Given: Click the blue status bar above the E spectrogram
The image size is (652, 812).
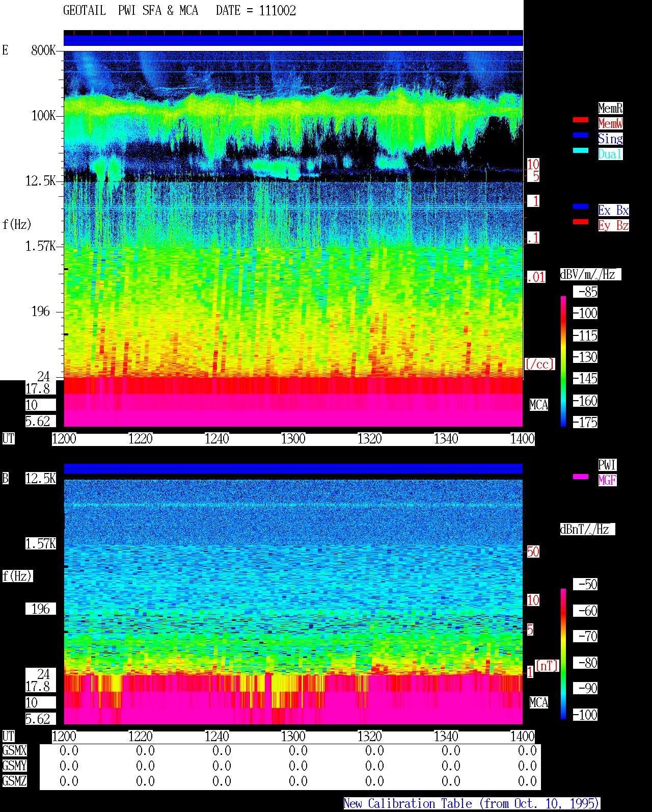Looking at the screenshot, I should pos(293,40).
